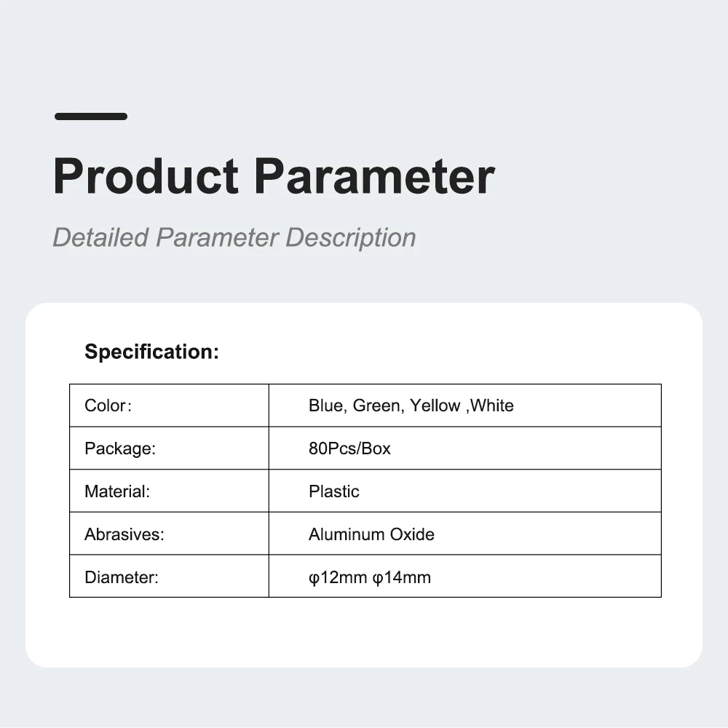Click the word White in the color list

pyautogui.click(x=492, y=405)
